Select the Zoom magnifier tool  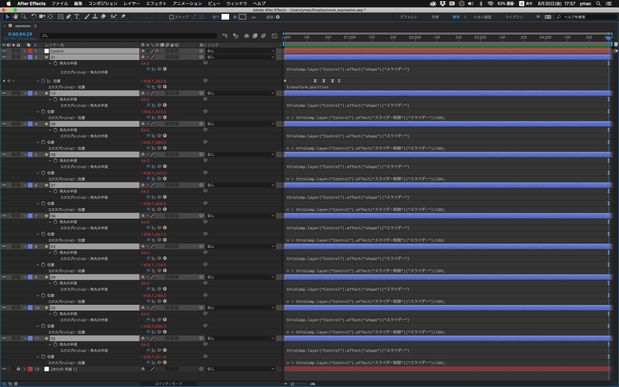pos(24,17)
